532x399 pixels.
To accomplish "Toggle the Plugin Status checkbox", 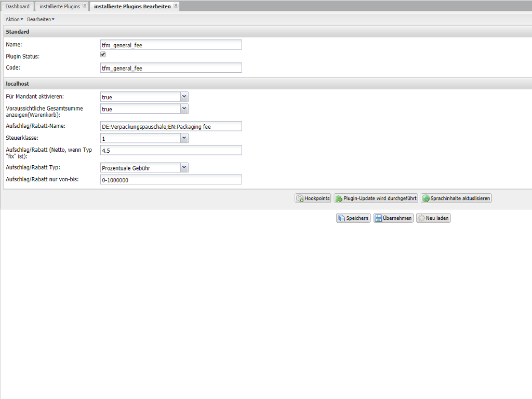I will click(103, 55).
